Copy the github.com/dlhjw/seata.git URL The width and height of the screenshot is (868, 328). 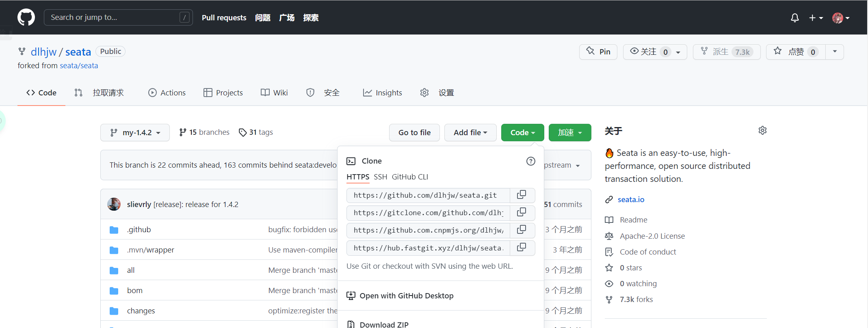tap(522, 195)
